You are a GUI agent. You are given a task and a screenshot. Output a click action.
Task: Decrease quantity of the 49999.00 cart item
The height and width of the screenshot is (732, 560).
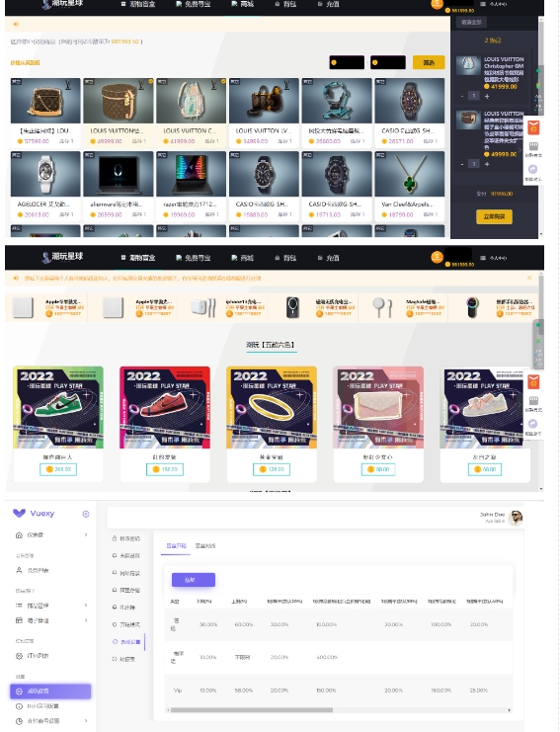[x=462, y=164]
